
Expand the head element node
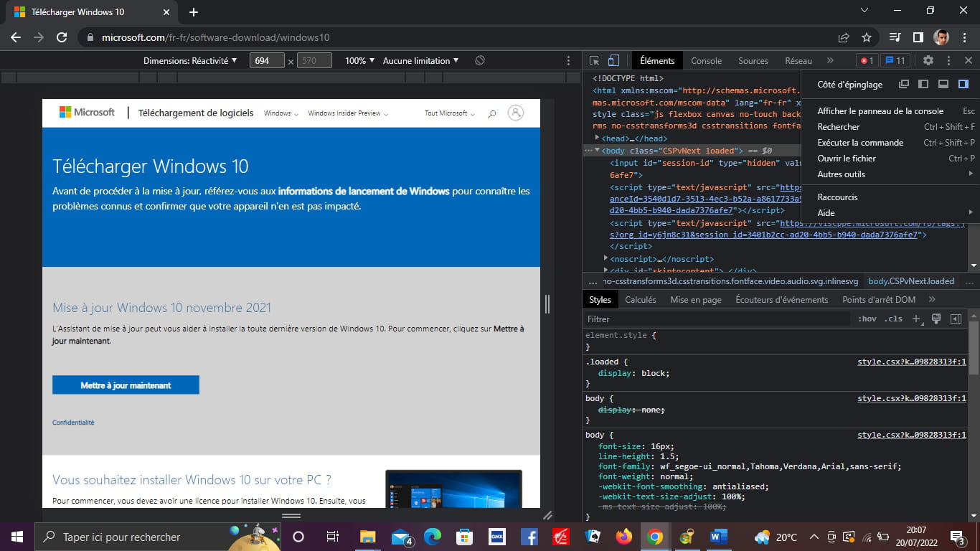tap(598, 138)
